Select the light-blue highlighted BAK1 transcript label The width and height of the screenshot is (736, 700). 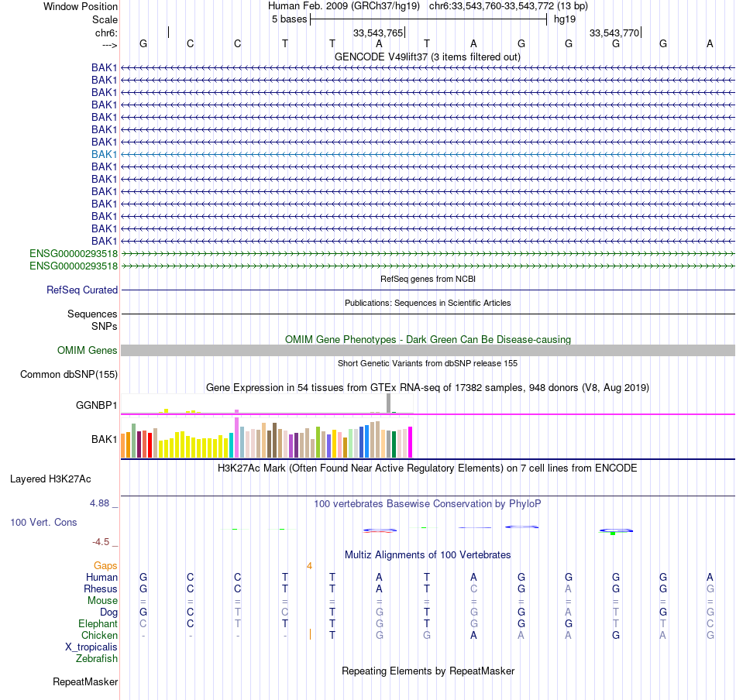(x=105, y=154)
